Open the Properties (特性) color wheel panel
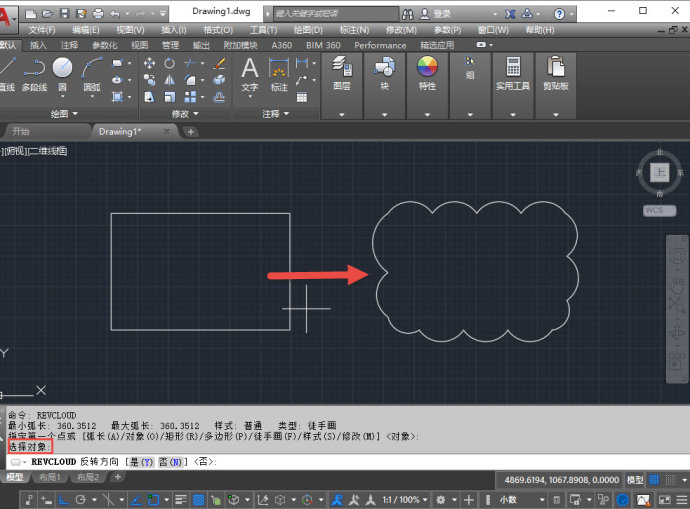 427,85
